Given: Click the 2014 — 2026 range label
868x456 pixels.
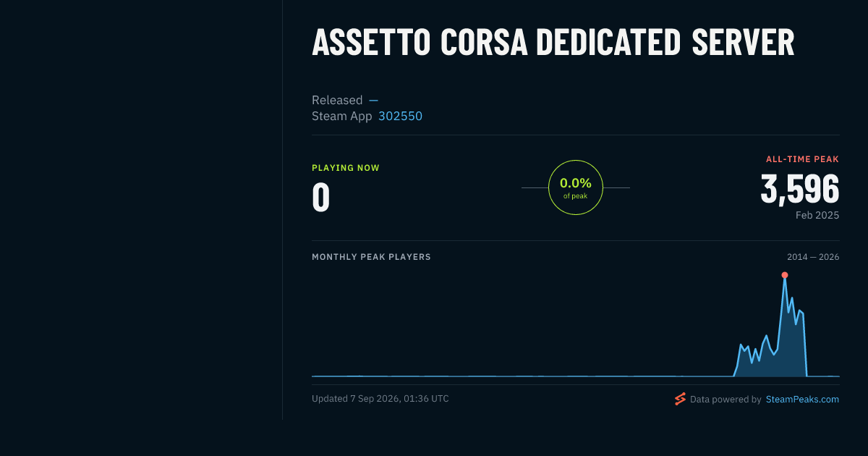Looking at the screenshot, I should point(813,257).
